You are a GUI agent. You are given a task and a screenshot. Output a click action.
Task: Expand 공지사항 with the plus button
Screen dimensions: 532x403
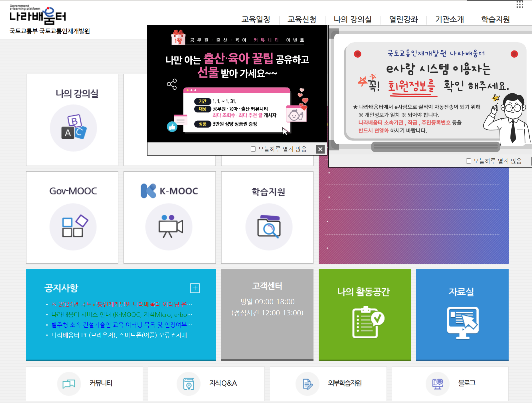pos(195,288)
